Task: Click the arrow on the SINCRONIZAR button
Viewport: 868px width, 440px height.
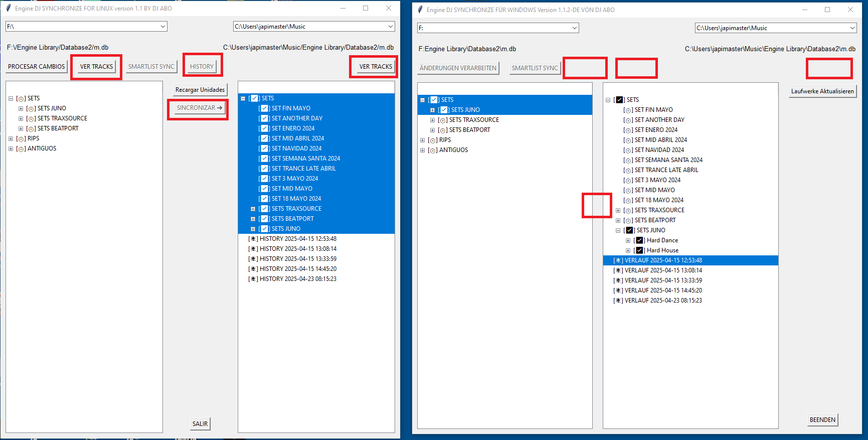Action: (x=220, y=108)
